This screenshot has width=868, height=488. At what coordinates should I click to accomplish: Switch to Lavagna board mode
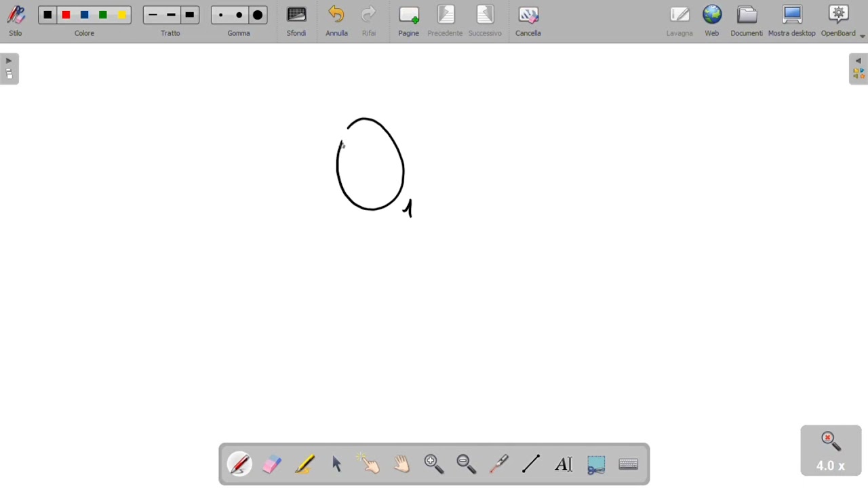[x=679, y=21]
